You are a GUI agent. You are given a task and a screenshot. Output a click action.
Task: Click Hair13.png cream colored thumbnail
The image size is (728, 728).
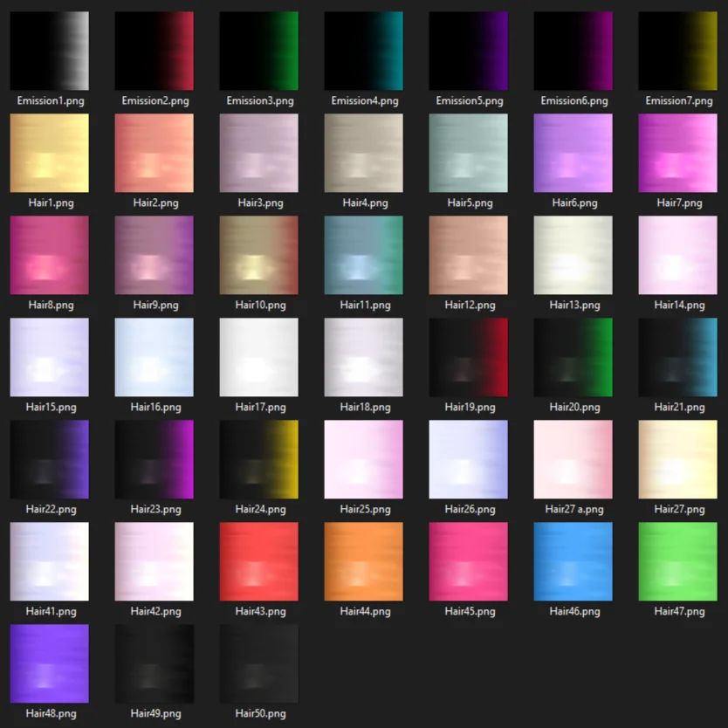(x=573, y=255)
